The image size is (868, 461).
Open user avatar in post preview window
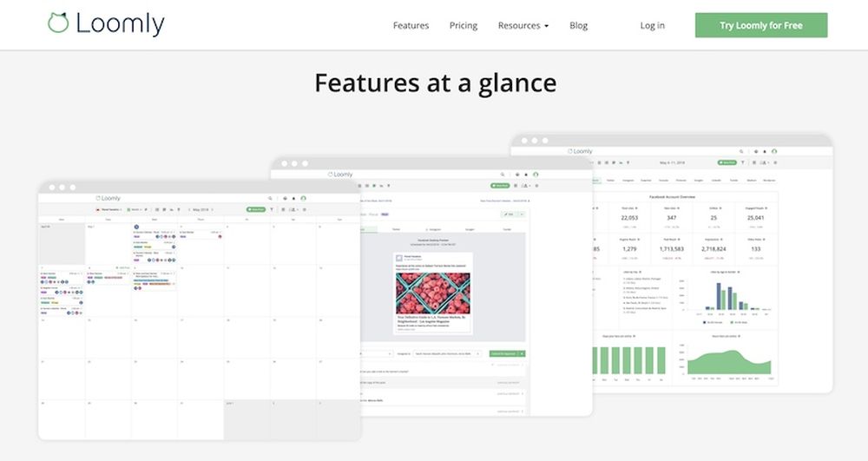tap(536, 175)
